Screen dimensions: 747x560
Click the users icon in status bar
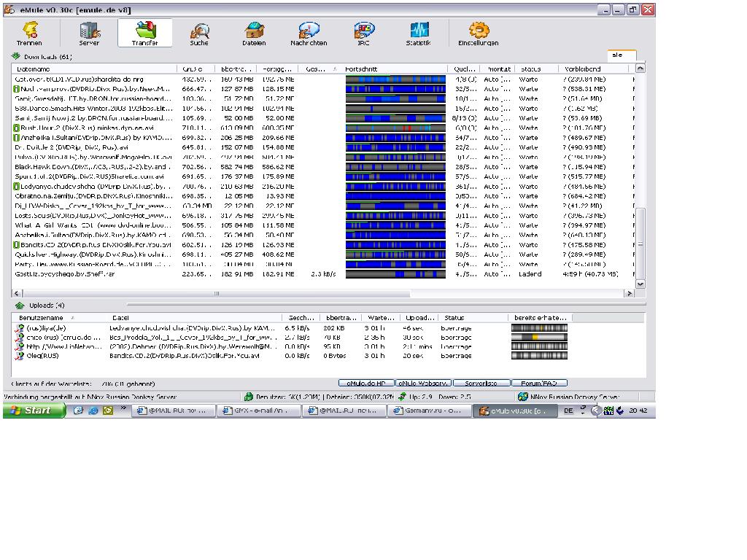pyautogui.click(x=248, y=396)
